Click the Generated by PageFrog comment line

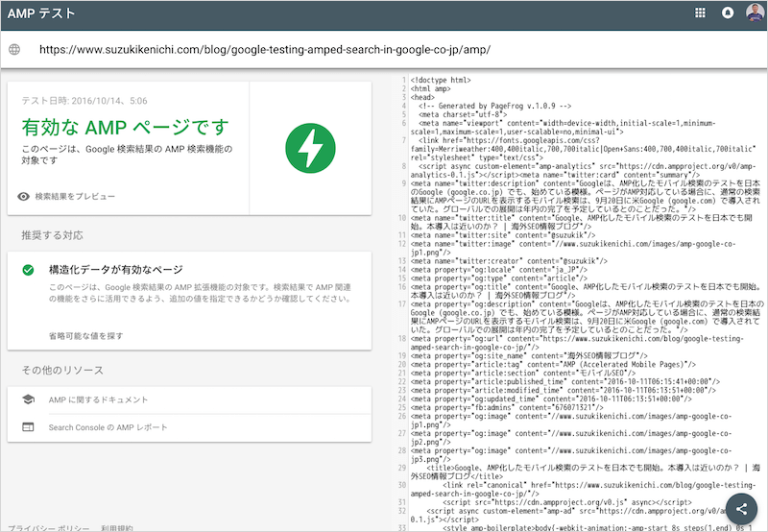pyautogui.click(x=495, y=106)
